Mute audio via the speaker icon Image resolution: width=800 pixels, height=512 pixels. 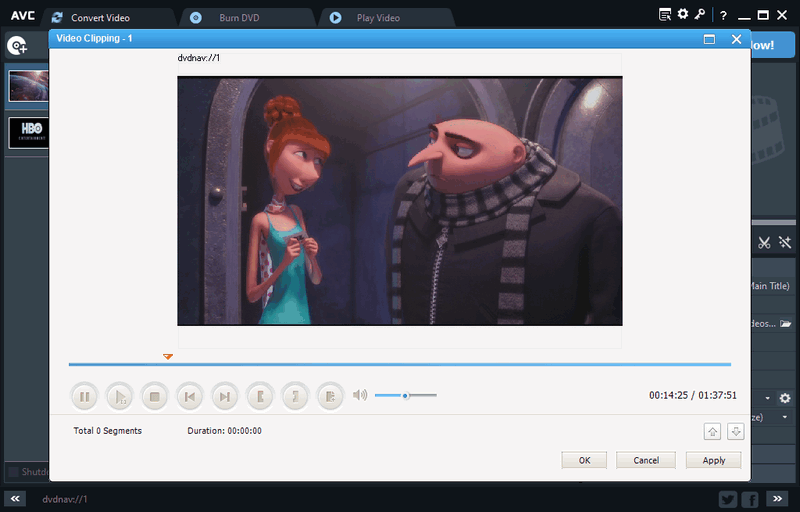360,395
